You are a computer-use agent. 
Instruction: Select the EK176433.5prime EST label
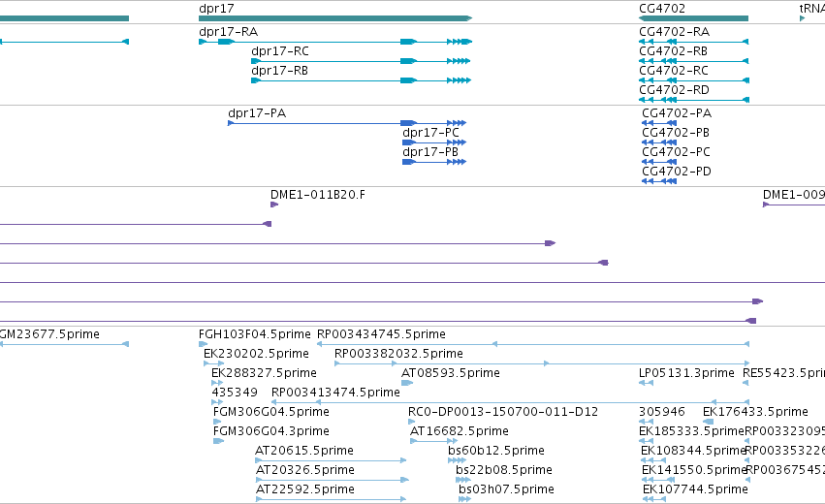755,413
